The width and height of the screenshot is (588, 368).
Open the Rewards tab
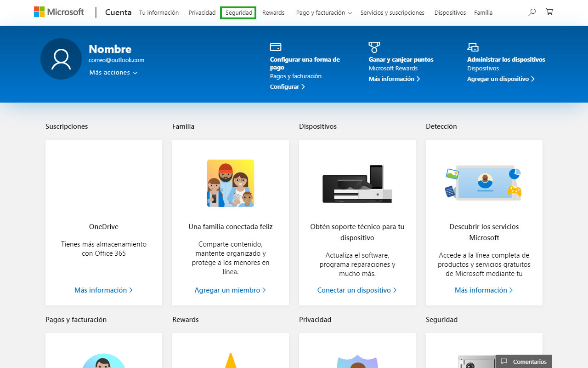[273, 13]
